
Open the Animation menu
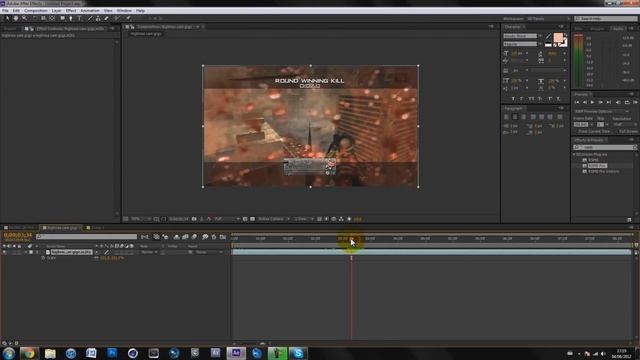[x=90, y=11]
